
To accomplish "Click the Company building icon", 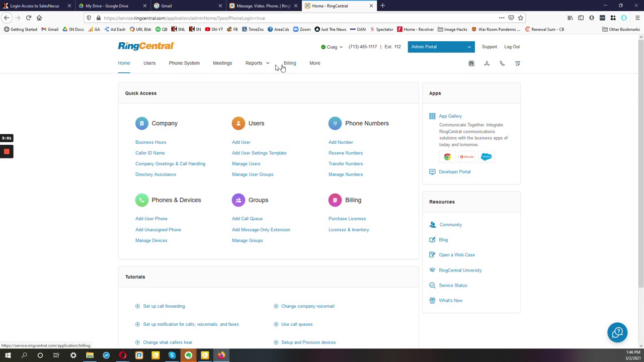I will coord(142,123).
